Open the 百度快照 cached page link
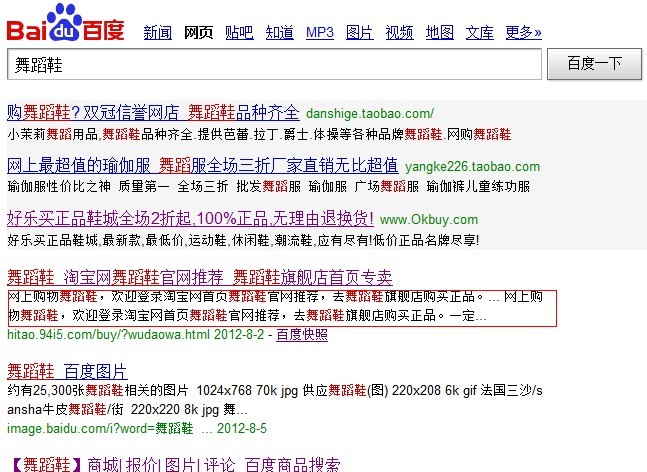The image size is (647, 472). coord(302,334)
